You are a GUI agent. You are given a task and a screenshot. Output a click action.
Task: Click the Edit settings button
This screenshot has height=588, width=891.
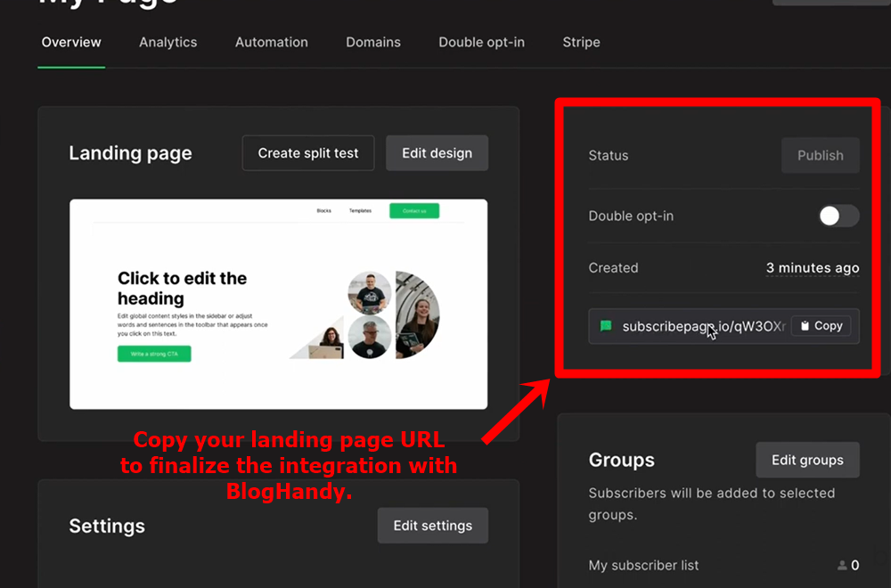[432, 526]
